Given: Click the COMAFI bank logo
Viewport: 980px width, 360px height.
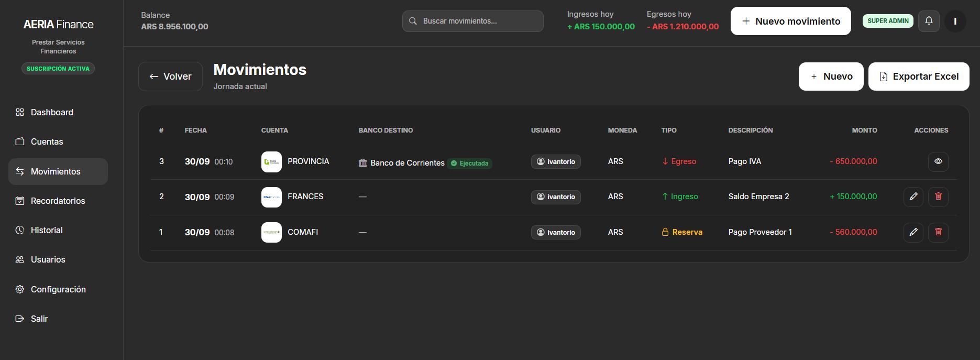Looking at the screenshot, I should (x=271, y=233).
